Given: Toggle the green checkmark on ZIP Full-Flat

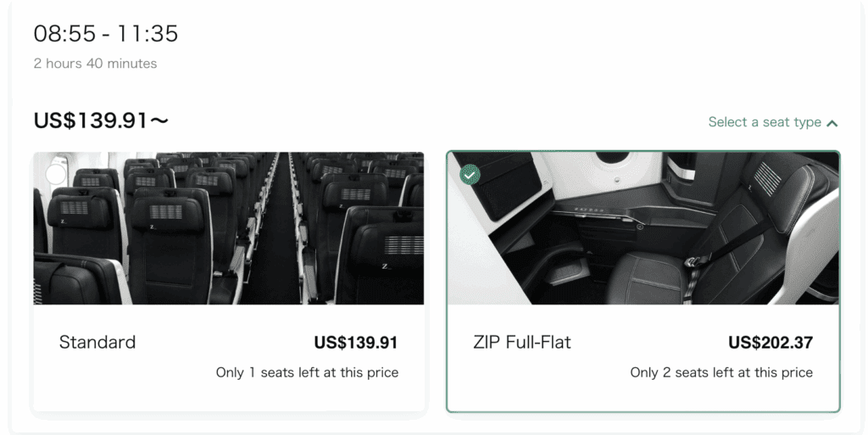Looking at the screenshot, I should point(470,175).
